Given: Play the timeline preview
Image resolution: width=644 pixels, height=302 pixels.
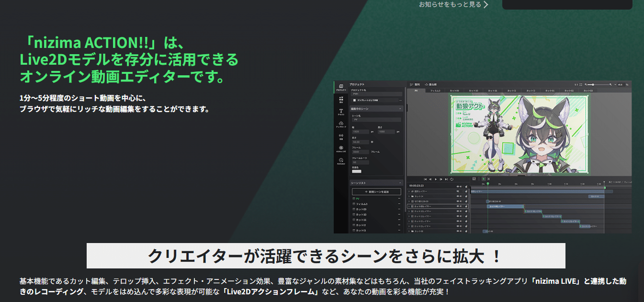Looking at the screenshot, I should tap(435, 179).
